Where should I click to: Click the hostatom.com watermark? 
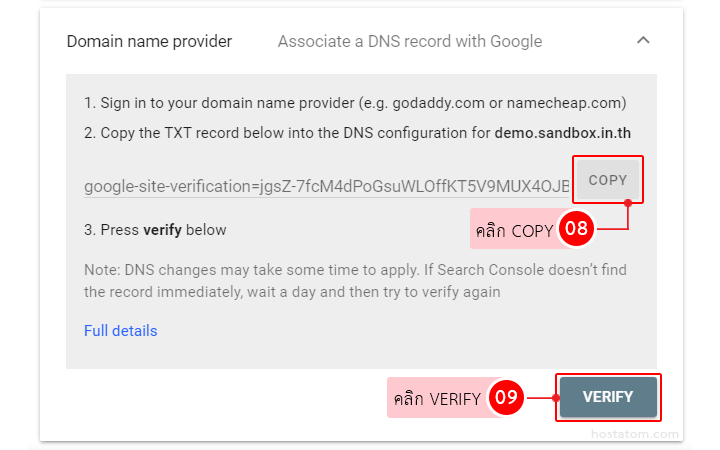click(635, 435)
